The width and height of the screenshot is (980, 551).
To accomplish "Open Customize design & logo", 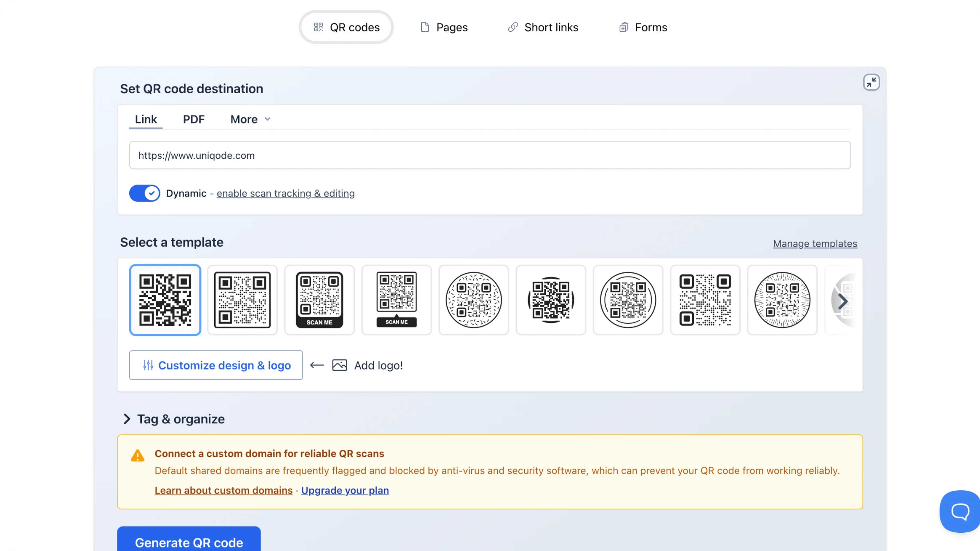I will (216, 365).
